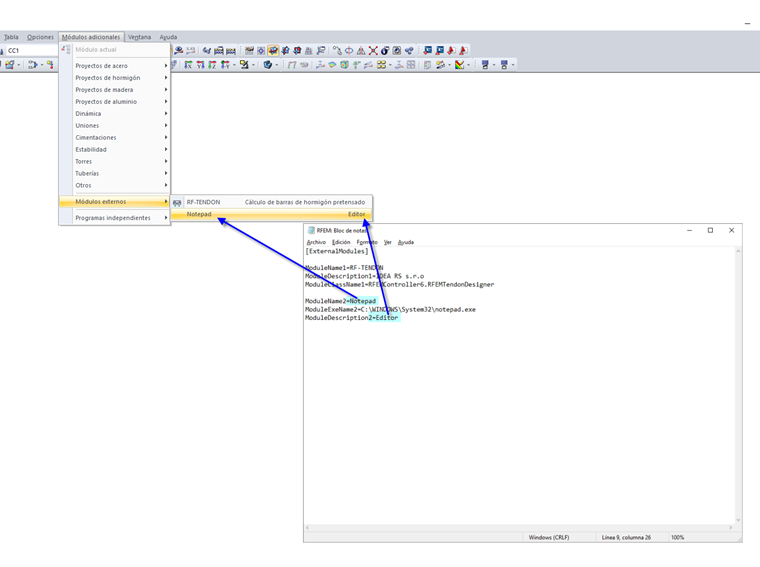Click the [ExternalModules] header line
This screenshot has height=567, width=760.
(337, 251)
